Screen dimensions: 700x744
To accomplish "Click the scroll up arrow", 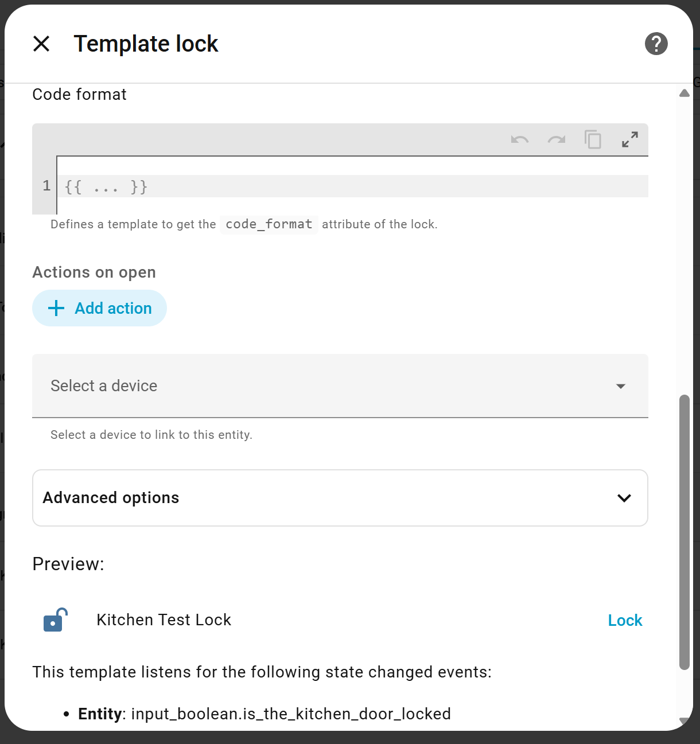I will coord(684,94).
